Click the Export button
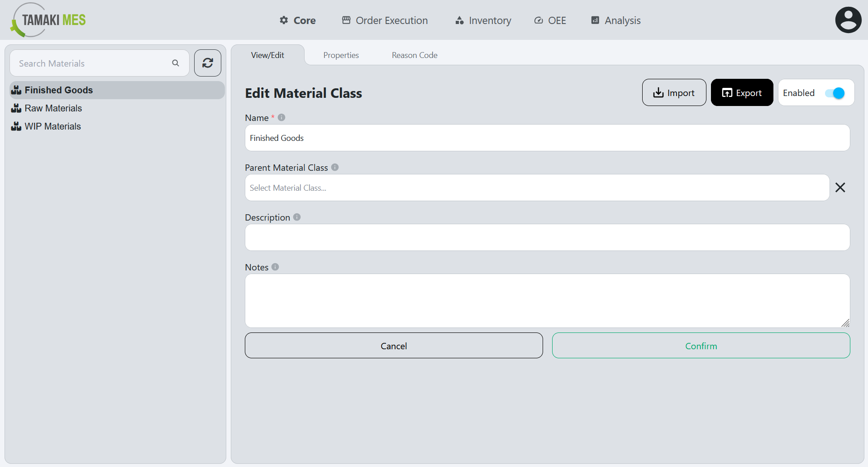 point(742,92)
